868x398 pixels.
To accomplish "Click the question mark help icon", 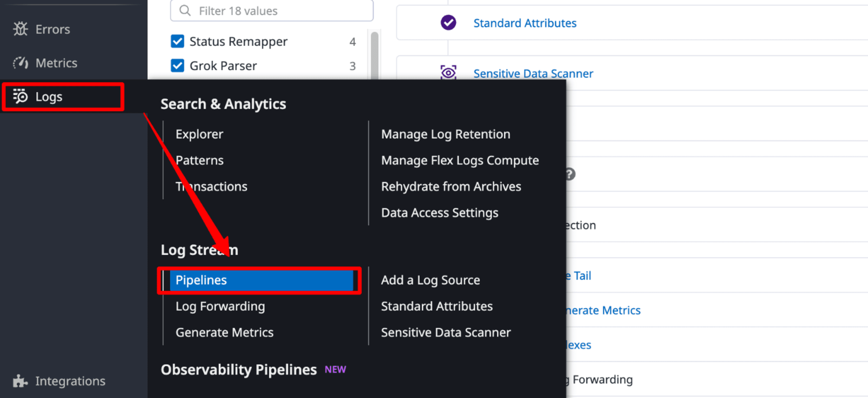I will pos(571,174).
